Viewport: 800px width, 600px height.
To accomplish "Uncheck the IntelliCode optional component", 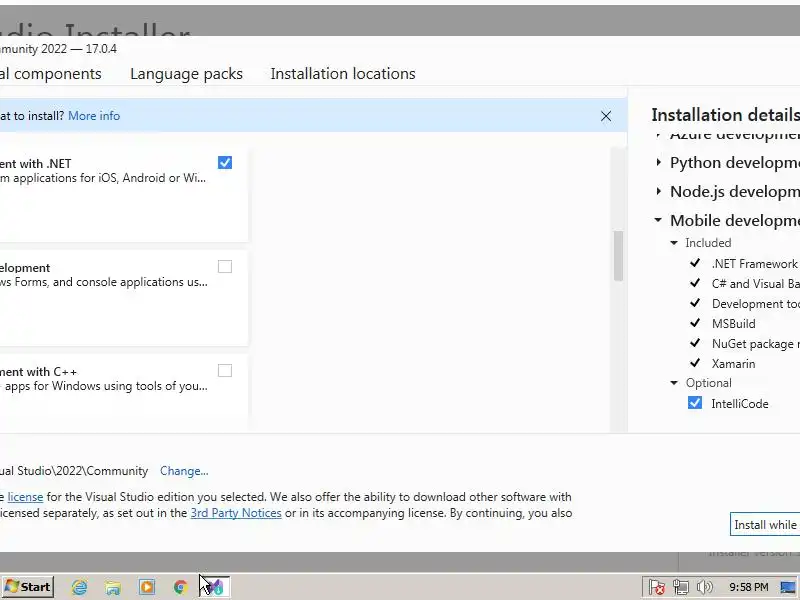I will (x=695, y=403).
